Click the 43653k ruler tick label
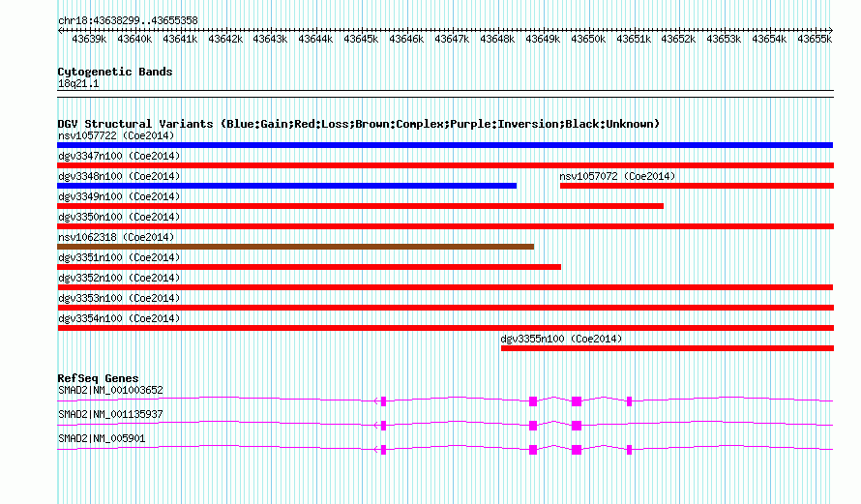This screenshot has width=861, height=504. [724, 39]
